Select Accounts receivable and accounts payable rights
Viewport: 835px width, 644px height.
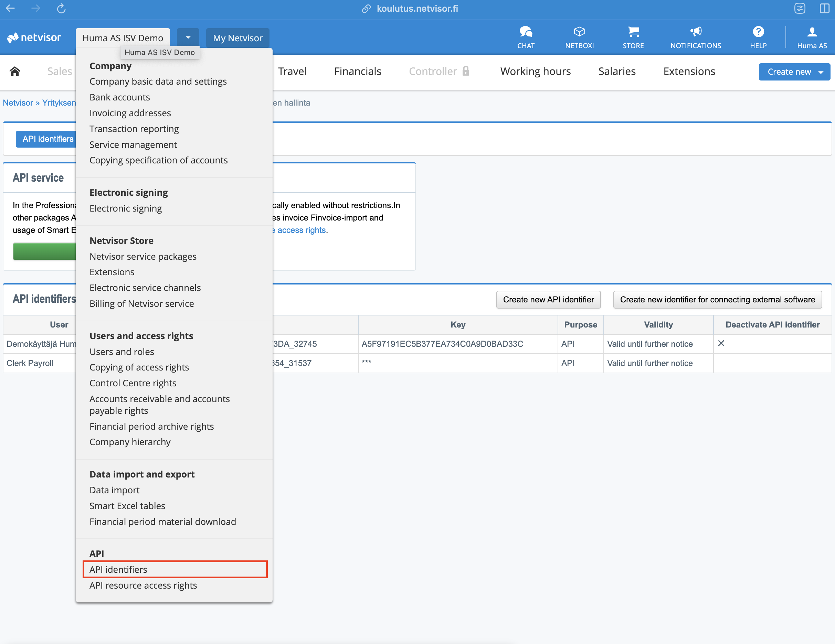pos(159,404)
